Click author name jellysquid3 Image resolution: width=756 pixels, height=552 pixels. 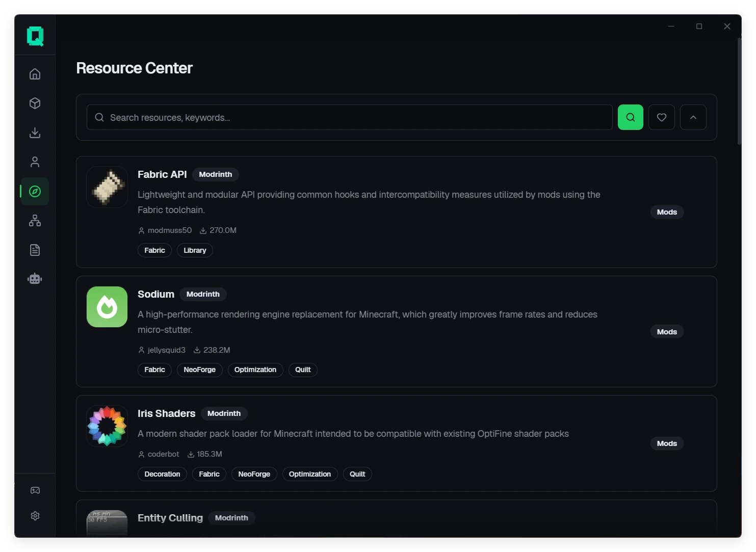[167, 350]
